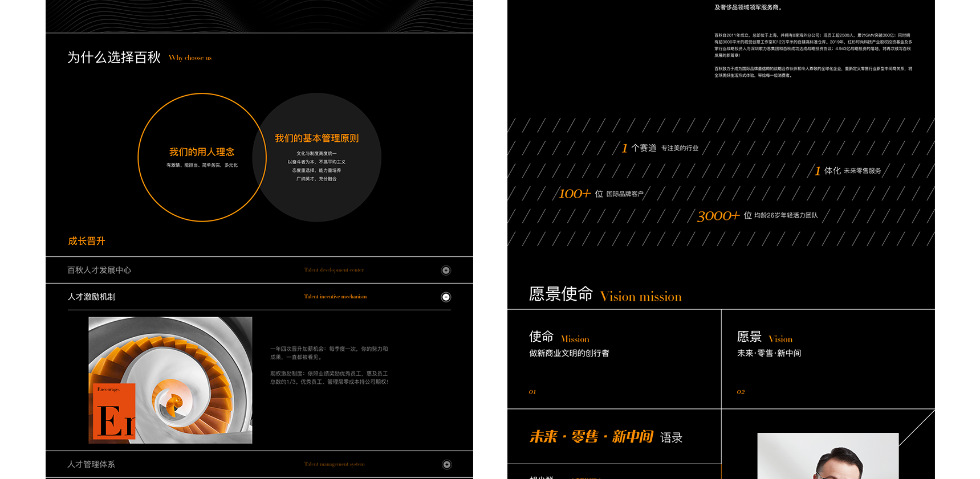Click the 愿景使命 heading
The width and height of the screenshot is (980, 479).
(561, 294)
